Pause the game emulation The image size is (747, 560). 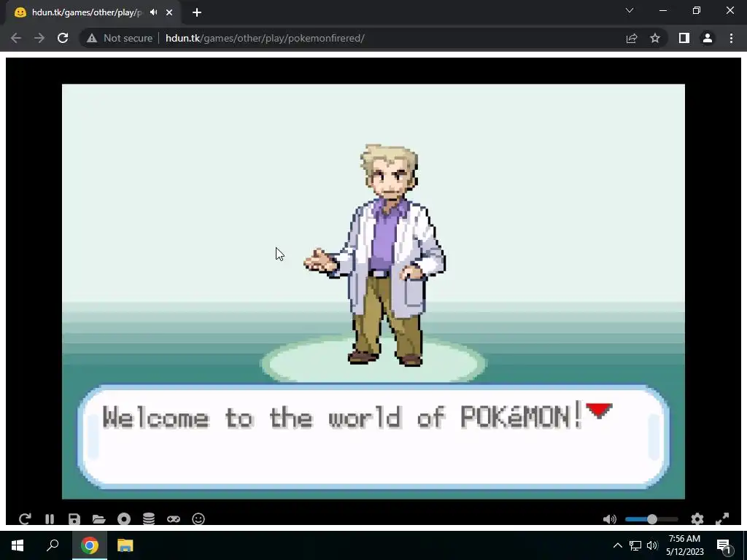(50, 518)
